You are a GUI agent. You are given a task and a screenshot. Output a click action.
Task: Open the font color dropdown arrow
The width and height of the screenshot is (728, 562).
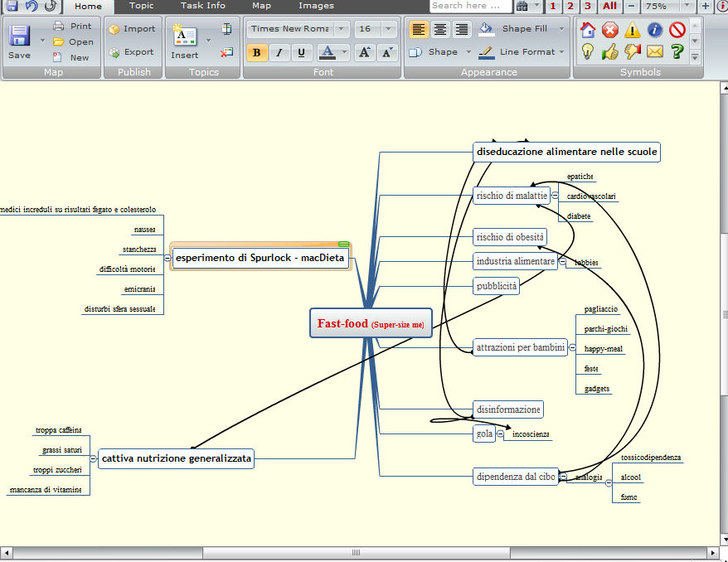tap(344, 52)
